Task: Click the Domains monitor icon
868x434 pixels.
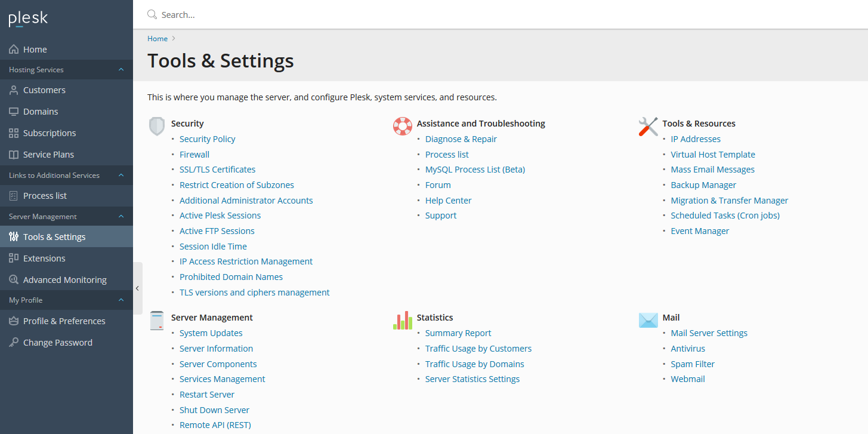Action: 14,112
